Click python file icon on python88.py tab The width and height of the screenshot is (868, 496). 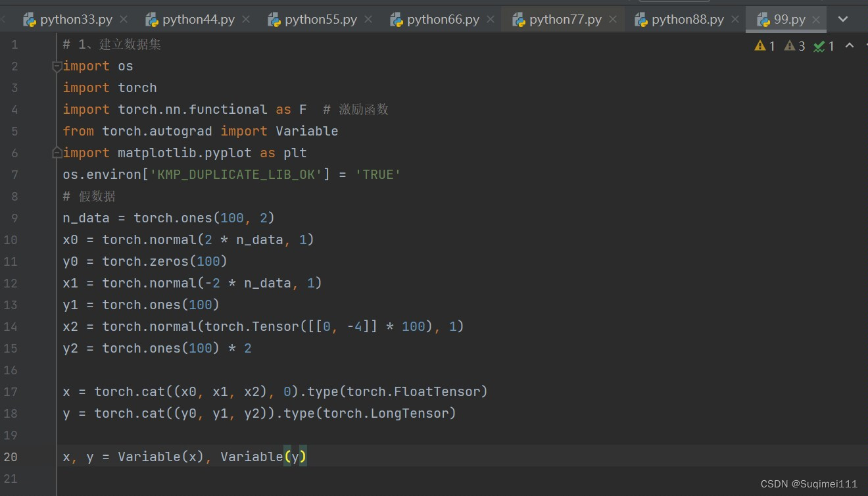click(641, 20)
